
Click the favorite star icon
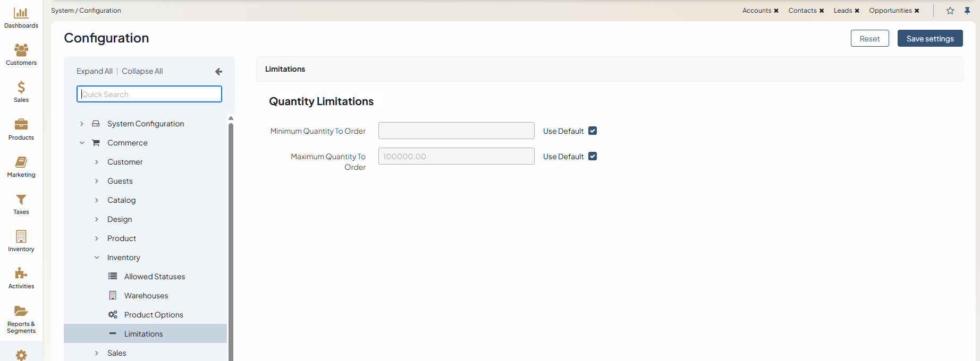950,11
